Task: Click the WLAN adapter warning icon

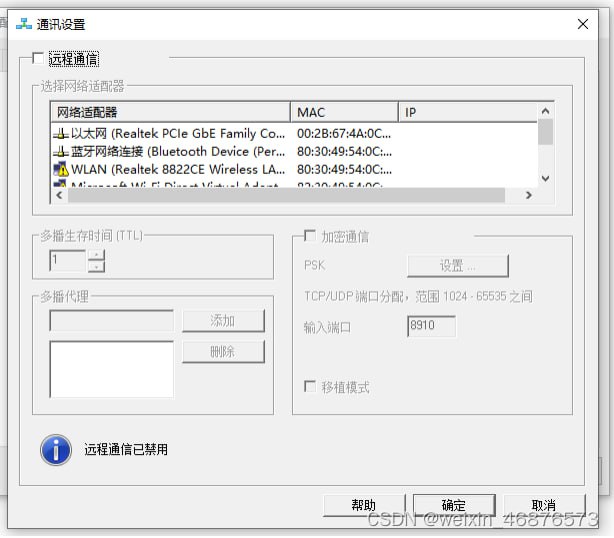Action: [60, 169]
